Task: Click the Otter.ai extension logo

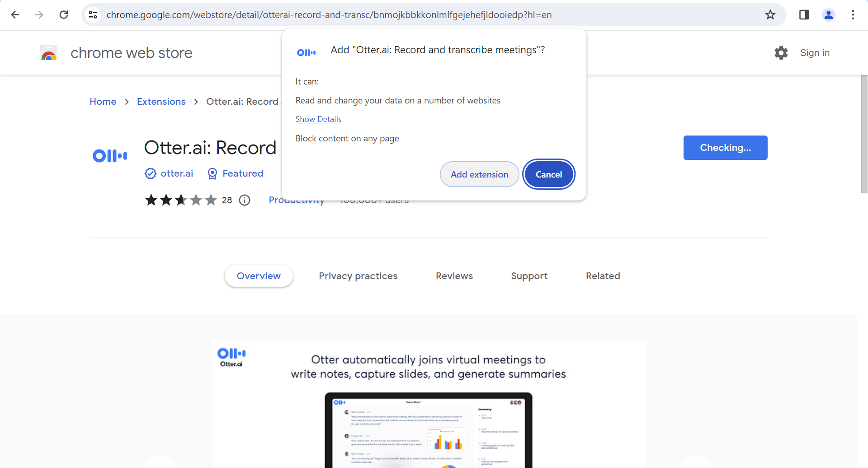Action: click(x=109, y=155)
